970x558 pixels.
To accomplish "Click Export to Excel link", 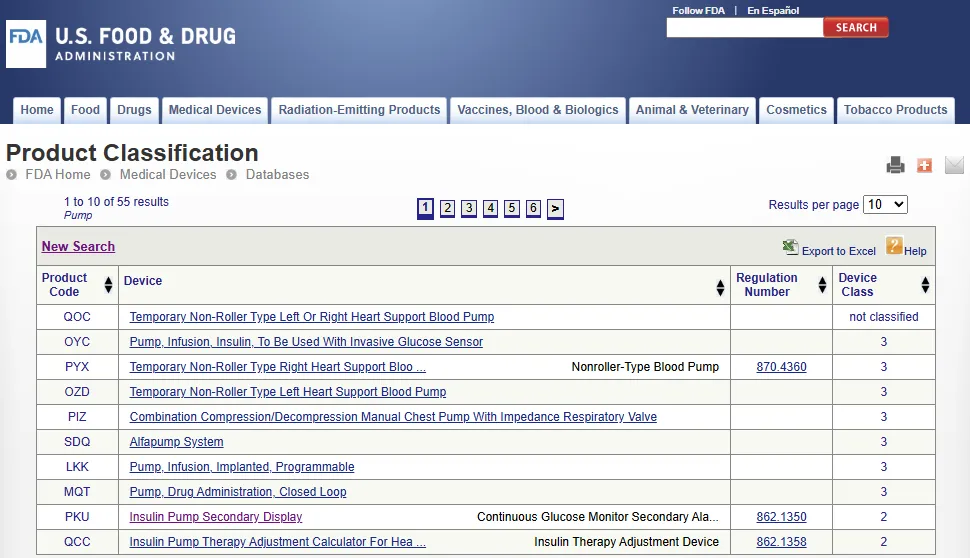I will 839,251.
